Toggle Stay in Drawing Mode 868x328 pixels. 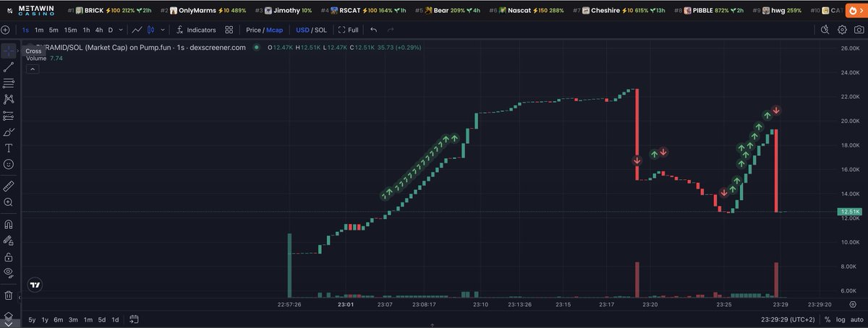coord(9,240)
